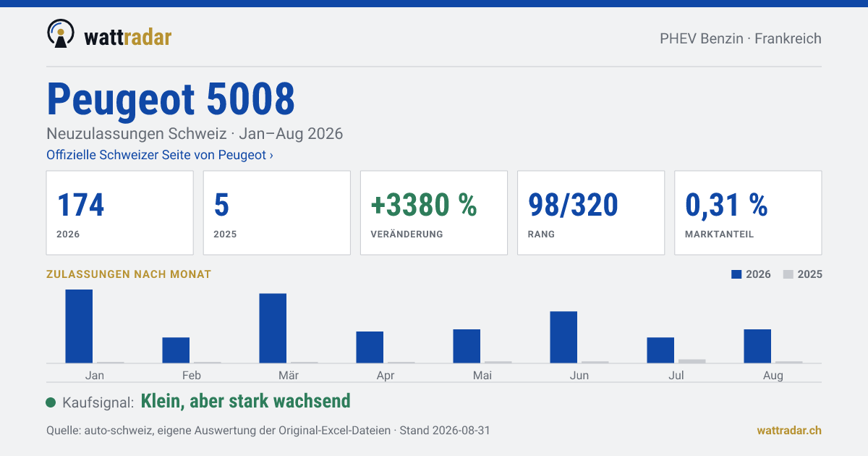Click the Aug axis label
Image resolution: width=868 pixels, height=456 pixels.
pos(773,375)
